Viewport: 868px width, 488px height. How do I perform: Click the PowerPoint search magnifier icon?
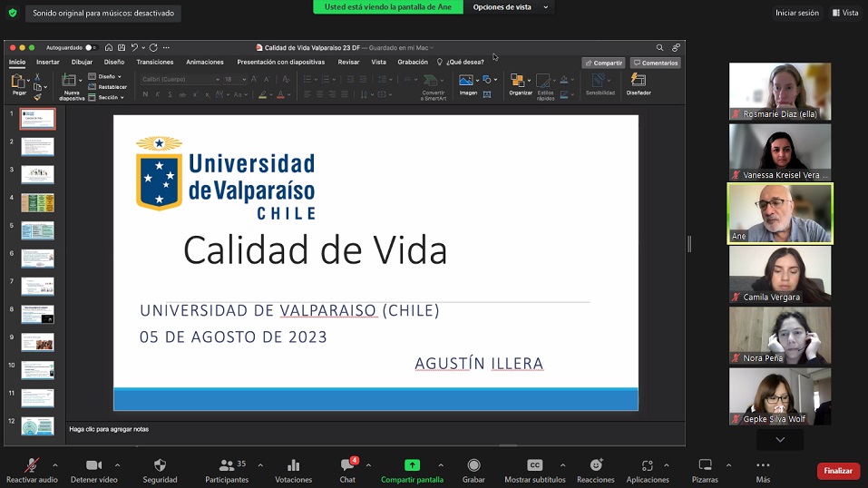tap(660, 48)
